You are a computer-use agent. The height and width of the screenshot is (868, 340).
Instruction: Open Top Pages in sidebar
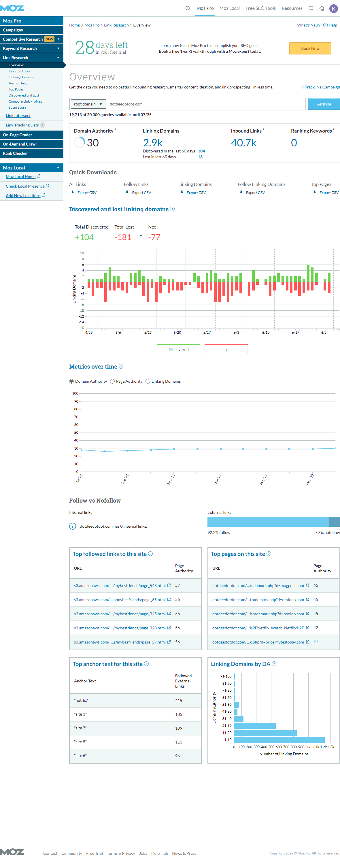(16, 89)
